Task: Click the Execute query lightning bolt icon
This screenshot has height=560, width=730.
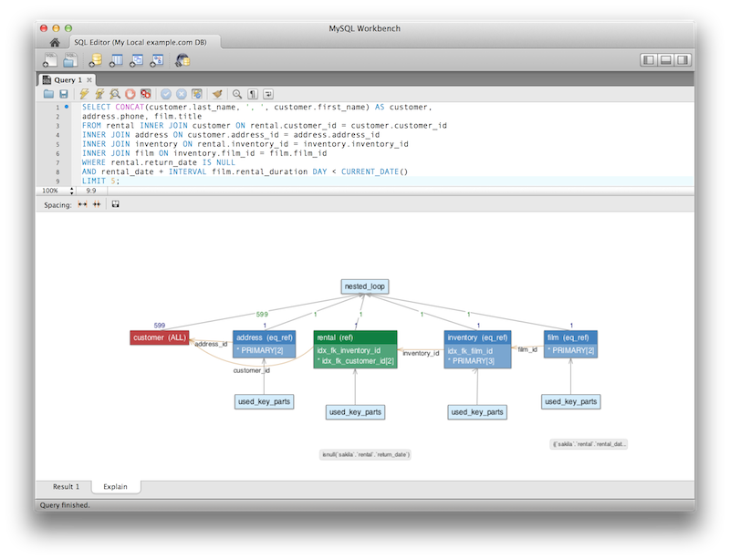Action: (x=84, y=93)
